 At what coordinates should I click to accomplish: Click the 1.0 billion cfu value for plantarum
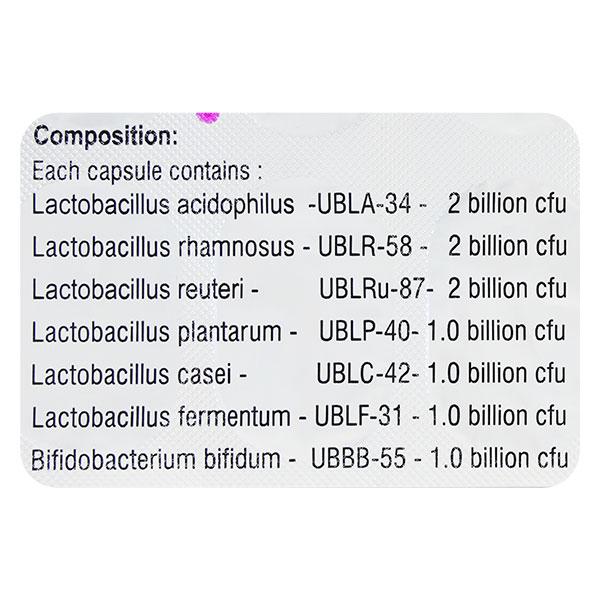(x=497, y=332)
